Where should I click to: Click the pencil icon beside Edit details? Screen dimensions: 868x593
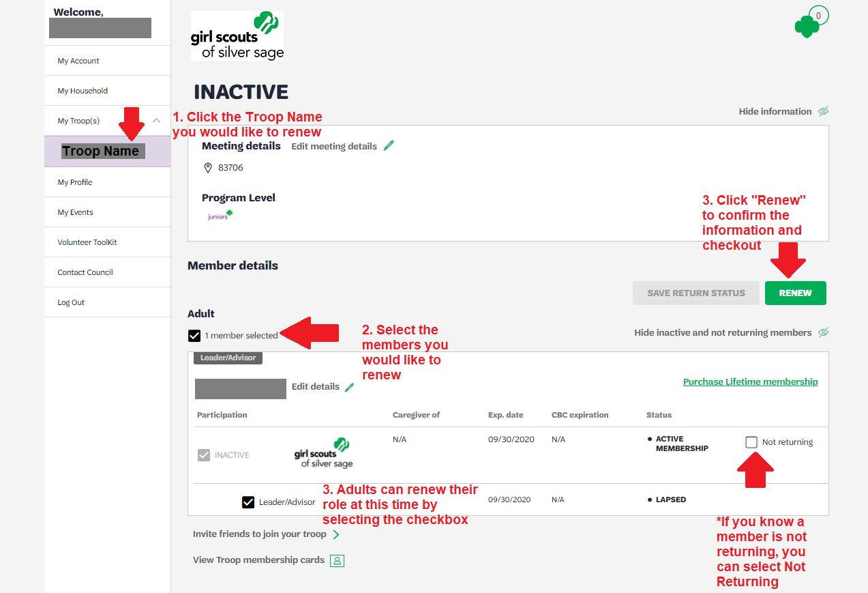tap(349, 387)
